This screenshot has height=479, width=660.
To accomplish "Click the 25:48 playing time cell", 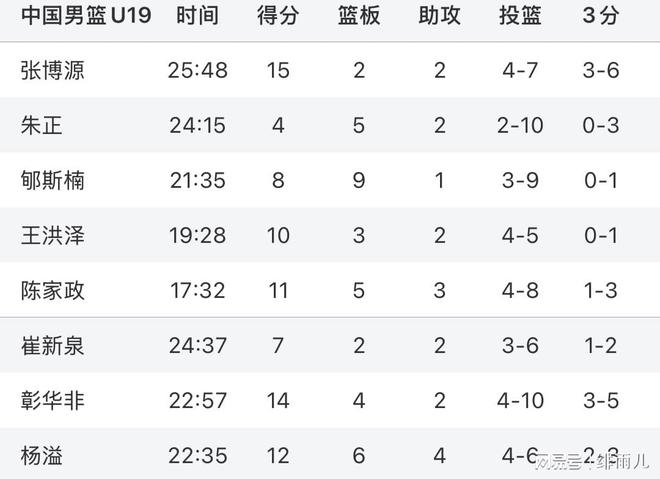I will pyautogui.click(x=198, y=70).
